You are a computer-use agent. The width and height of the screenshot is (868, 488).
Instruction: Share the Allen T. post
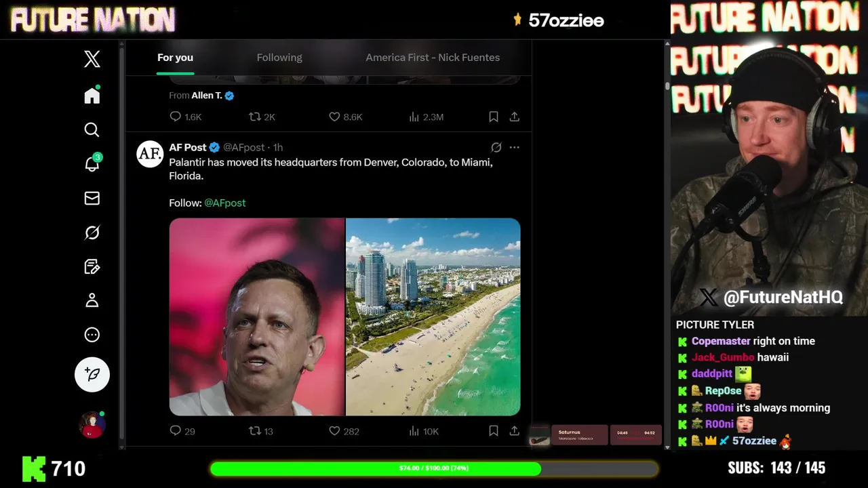click(x=515, y=117)
